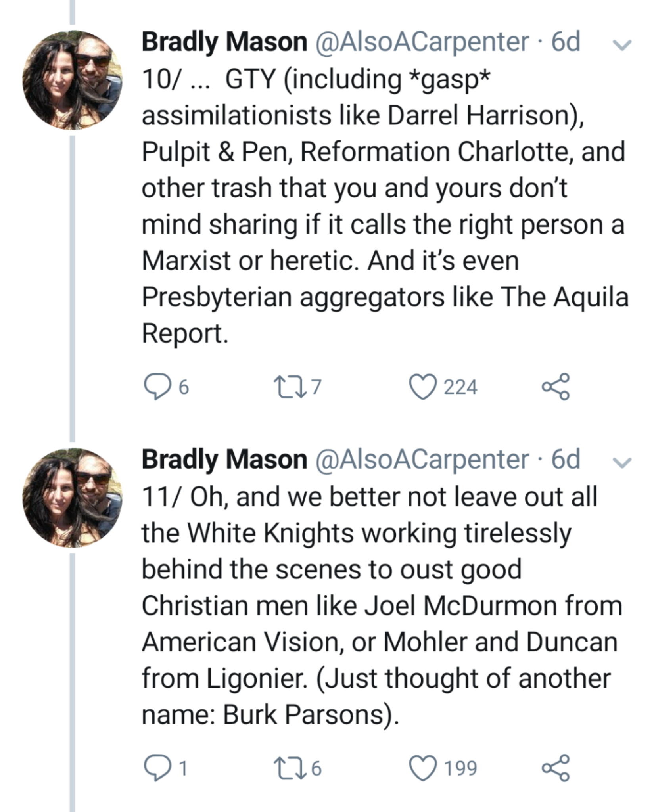The width and height of the screenshot is (654, 812).
Task: Open the 11/ tweet text about Joel McDurmon
Action: tap(381, 606)
